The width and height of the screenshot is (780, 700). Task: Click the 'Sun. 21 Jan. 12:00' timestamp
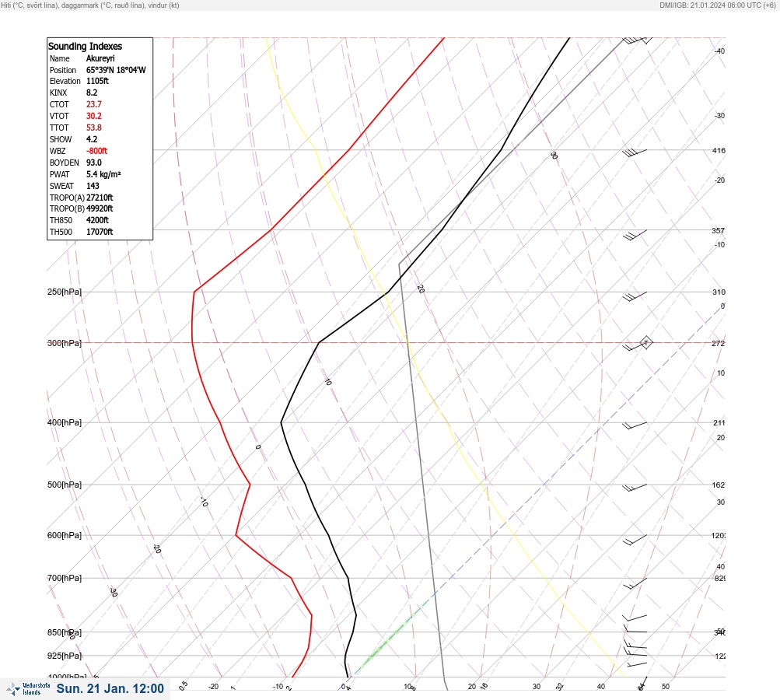(110, 688)
